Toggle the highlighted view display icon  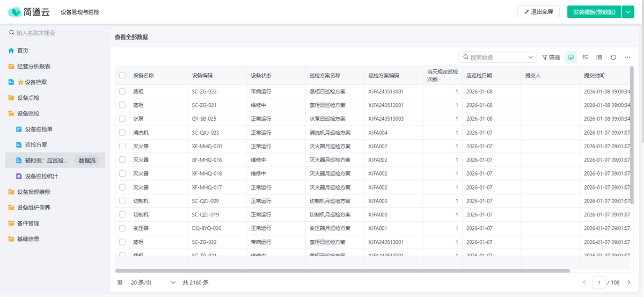click(x=571, y=57)
